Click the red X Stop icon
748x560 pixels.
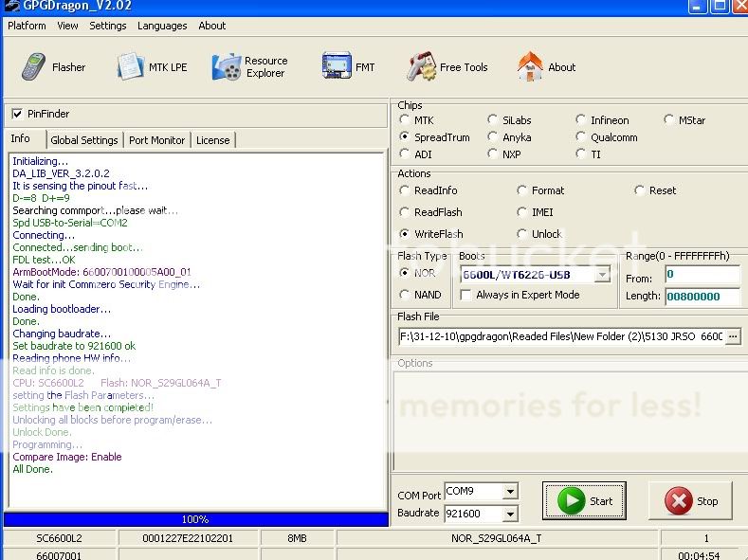(x=679, y=501)
